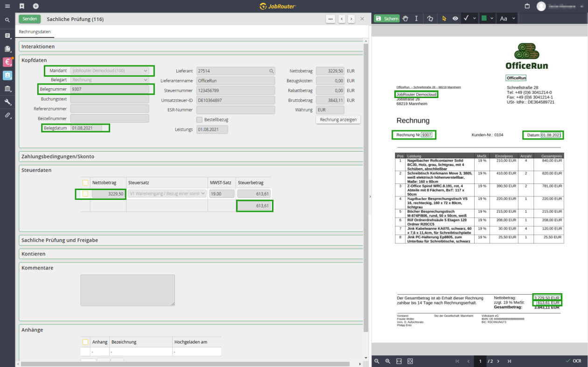Zoom in on the invoice document
This screenshot has height=367, width=588.
coord(387,361)
